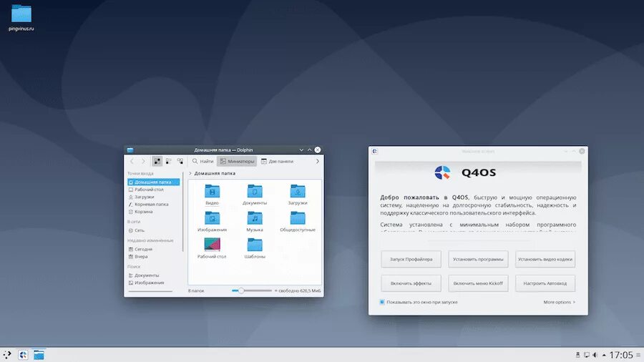This screenshot has height=362, width=644.
Task: Expand the Dolphin toolbar overflow chevron
Action: pyautogui.click(x=317, y=161)
